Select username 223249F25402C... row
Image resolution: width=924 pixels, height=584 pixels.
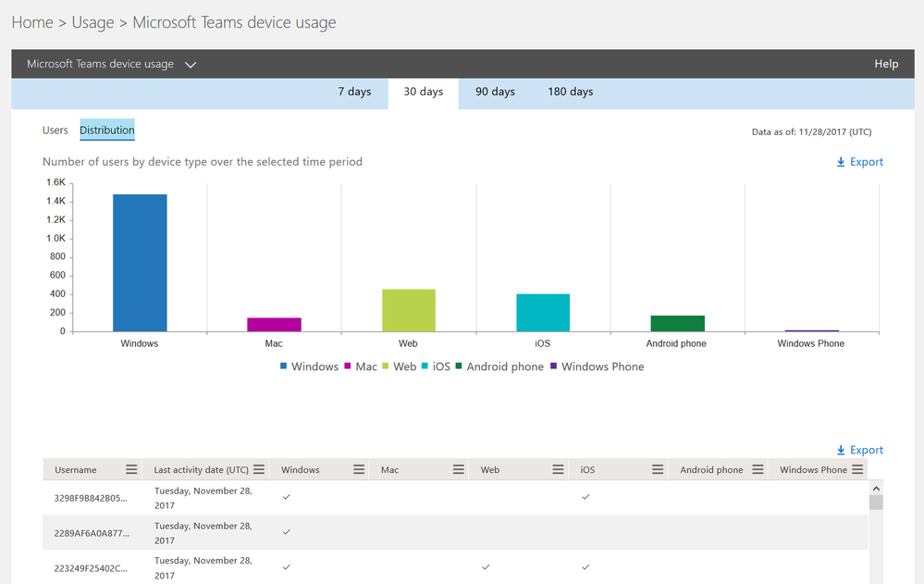pyautogui.click(x=455, y=567)
